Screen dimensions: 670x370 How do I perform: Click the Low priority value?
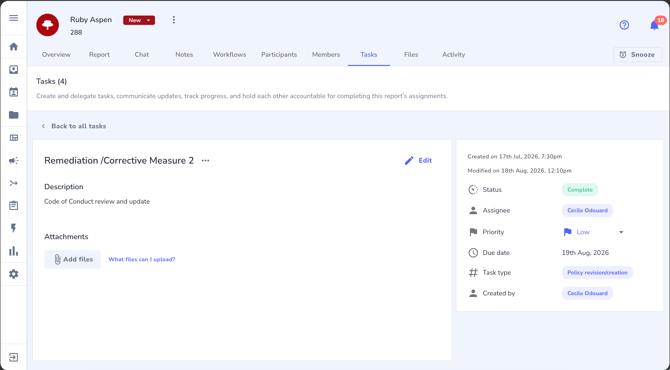point(583,232)
